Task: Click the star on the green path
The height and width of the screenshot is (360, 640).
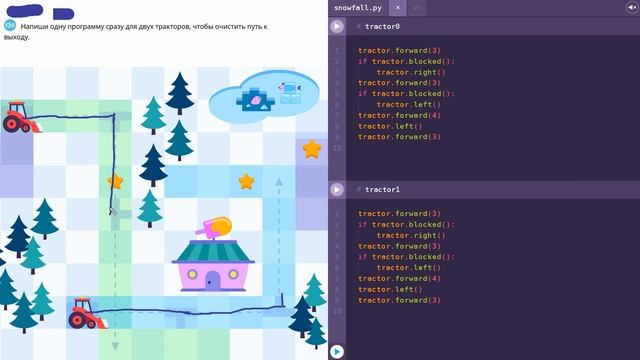Action: pos(116,181)
